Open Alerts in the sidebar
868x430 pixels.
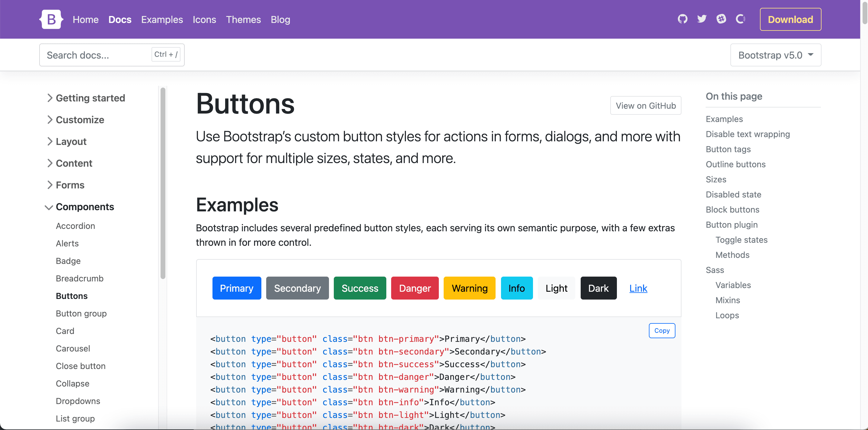pos(67,243)
